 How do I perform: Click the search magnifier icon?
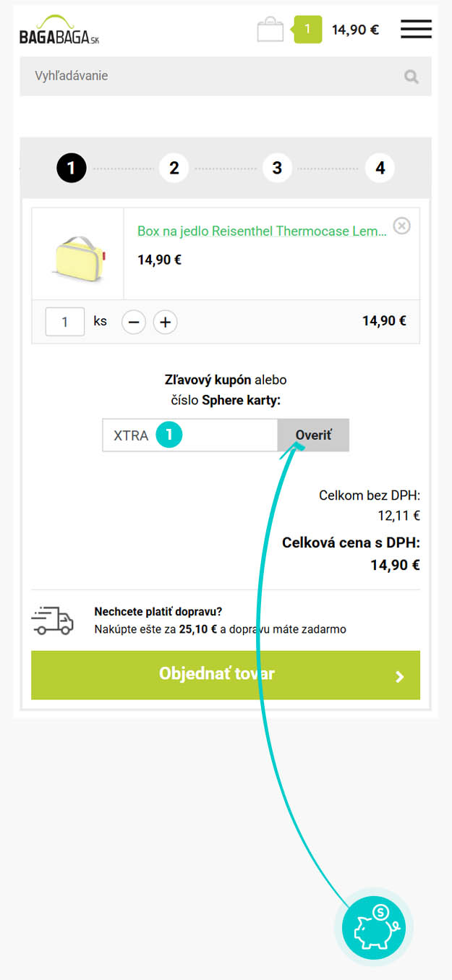point(412,77)
